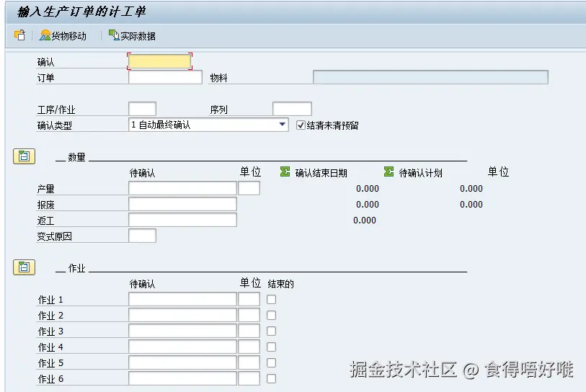Click the 变式原因 input field
The width and height of the screenshot is (586, 392).
(x=143, y=236)
